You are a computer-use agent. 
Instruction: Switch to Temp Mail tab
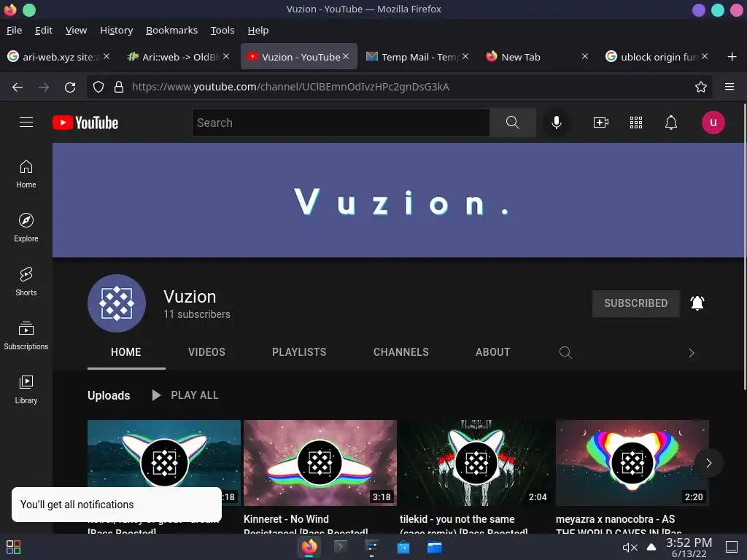[414, 57]
